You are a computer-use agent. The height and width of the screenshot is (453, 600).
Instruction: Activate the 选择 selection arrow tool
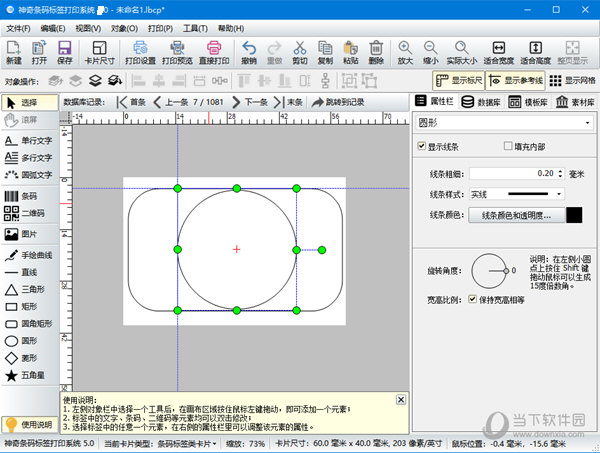(30, 103)
